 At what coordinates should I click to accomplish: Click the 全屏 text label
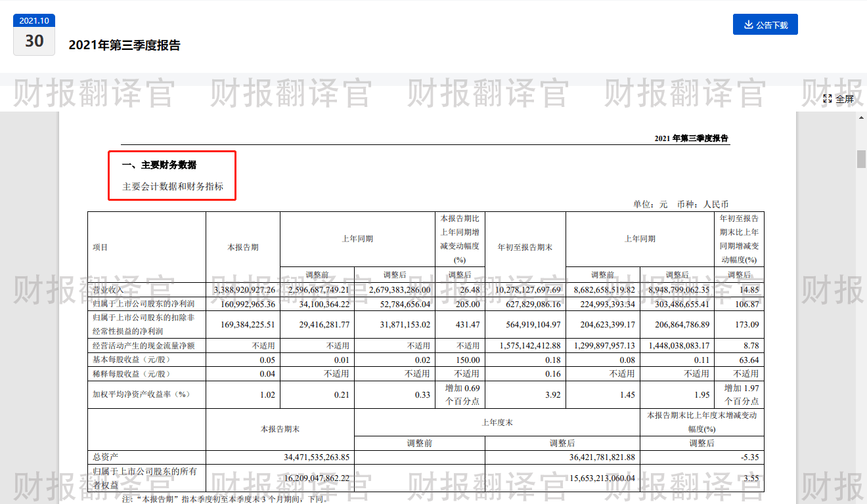click(845, 99)
